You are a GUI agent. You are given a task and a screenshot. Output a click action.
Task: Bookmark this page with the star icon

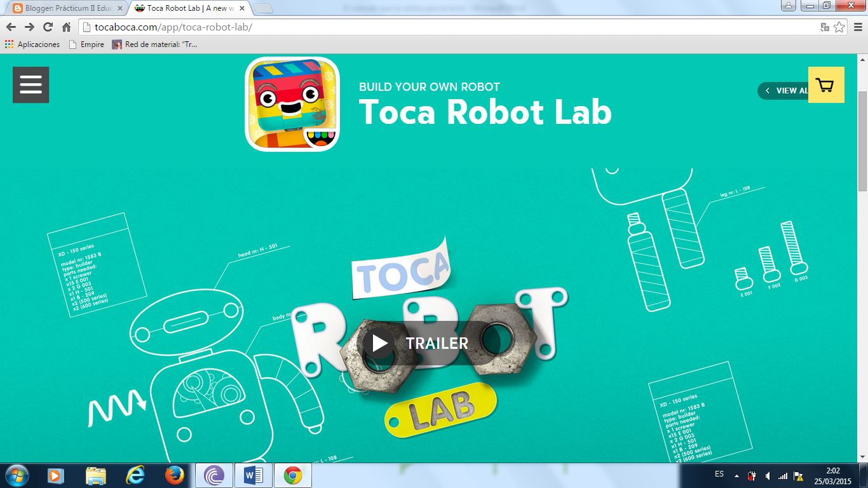[x=839, y=27]
